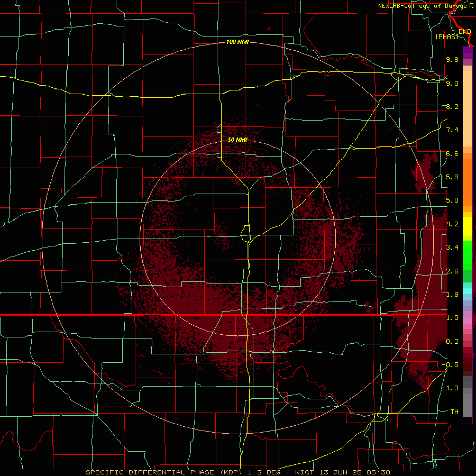Click the 4.2 color scale value
476x476 pixels.
pyautogui.click(x=452, y=224)
